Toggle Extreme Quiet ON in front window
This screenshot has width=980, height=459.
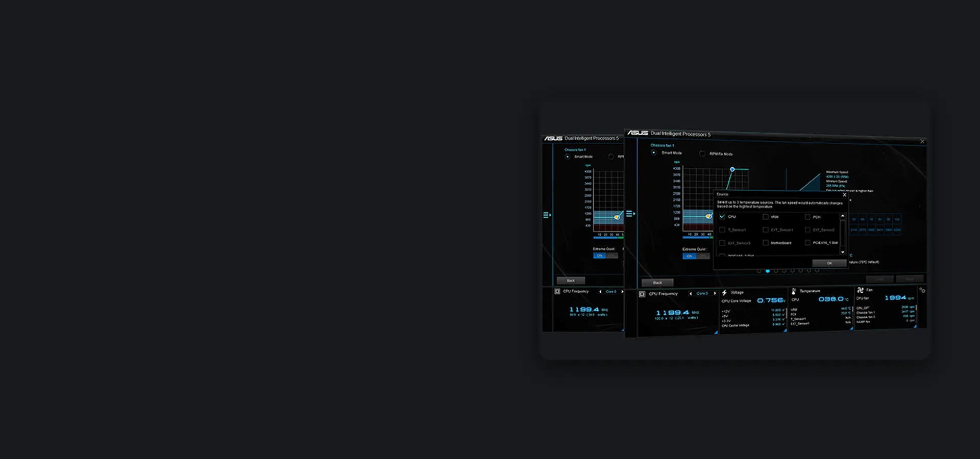click(x=690, y=256)
